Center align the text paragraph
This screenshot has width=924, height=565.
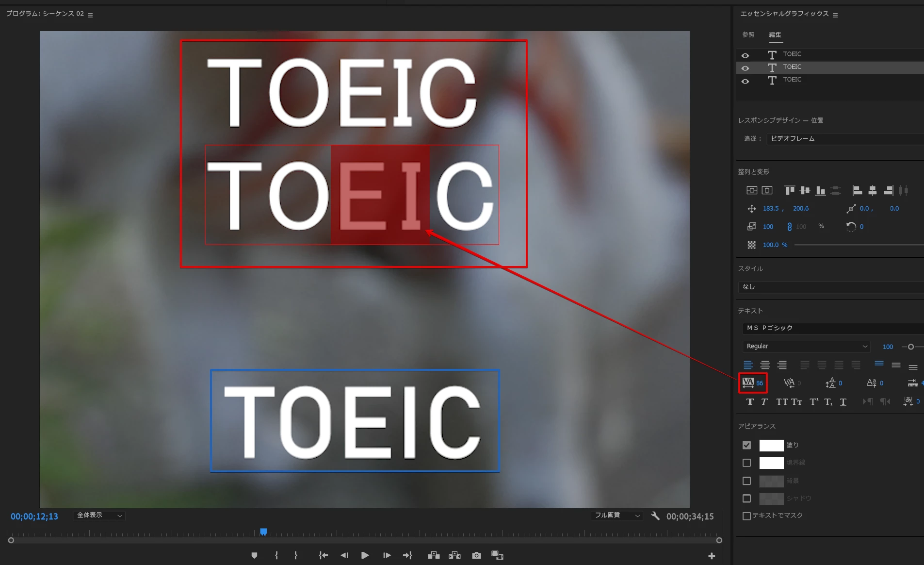(x=765, y=365)
